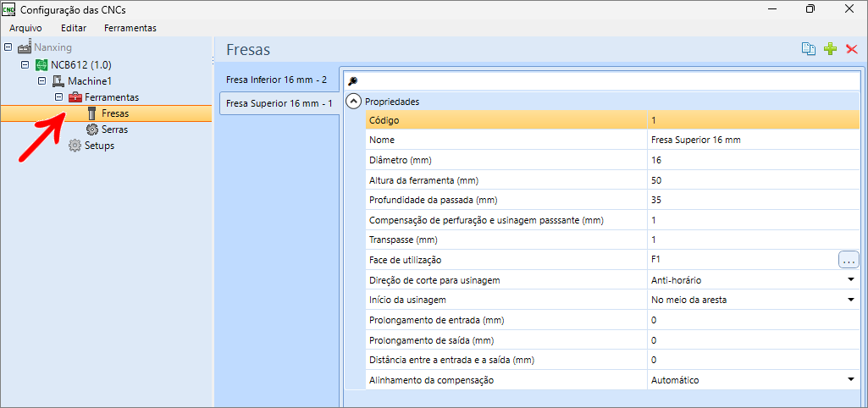Image resolution: width=868 pixels, height=408 pixels.
Task: Open Direção de corte para usinagem dropdown
Action: coord(850,279)
